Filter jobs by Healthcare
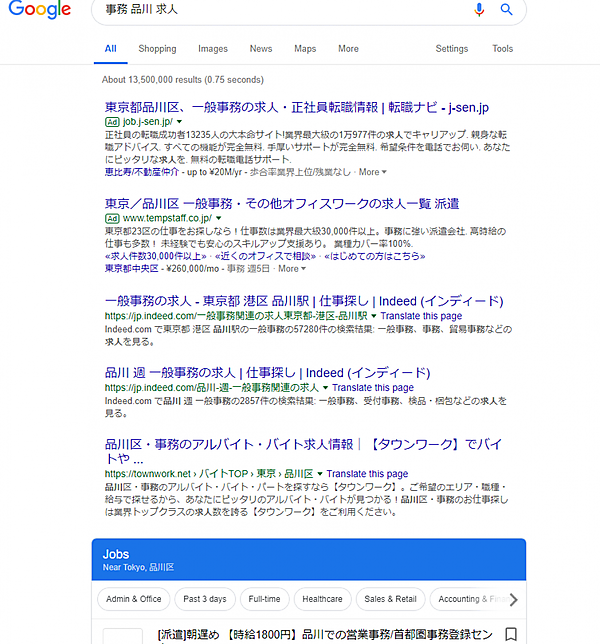Image resolution: width=600 pixels, height=644 pixels. pyautogui.click(x=322, y=599)
